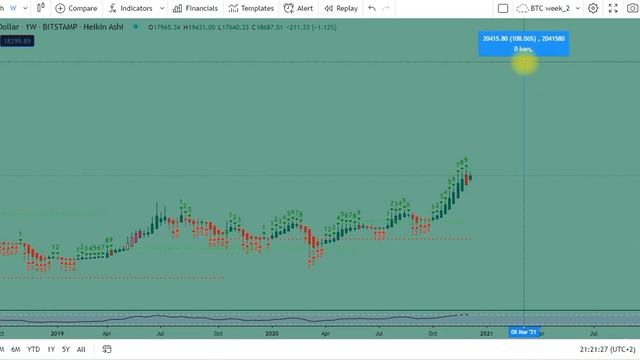Open the Indicators dialog
The height and width of the screenshot is (360, 640).
[x=131, y=8]
